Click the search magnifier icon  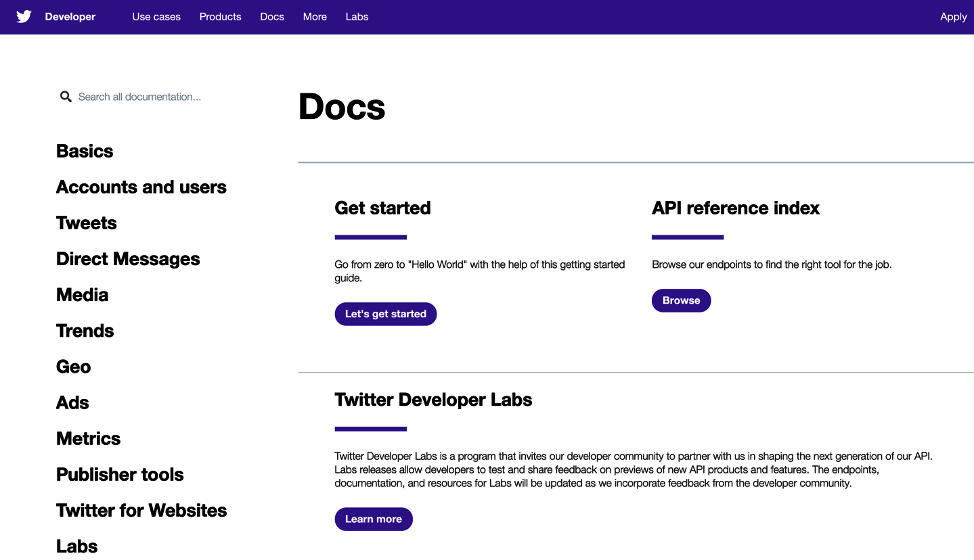pyautogui.click(x=66, y=97)
